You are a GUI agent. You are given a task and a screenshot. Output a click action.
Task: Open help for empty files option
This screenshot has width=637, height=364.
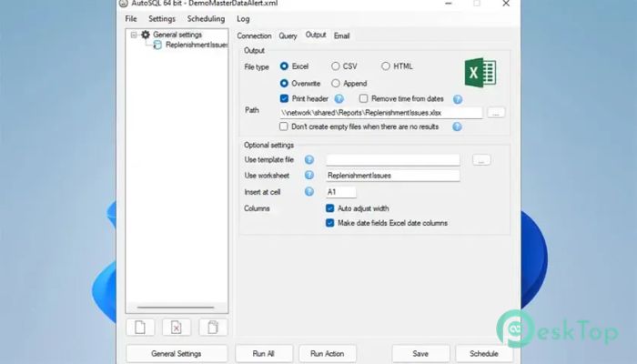tap(457, 126)
